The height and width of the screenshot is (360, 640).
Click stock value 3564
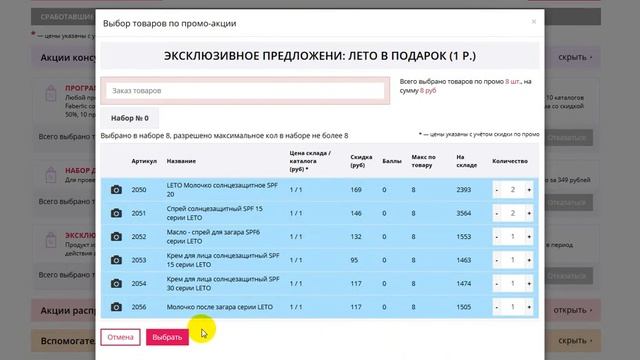pyautogui.click(x=464, y=213)
